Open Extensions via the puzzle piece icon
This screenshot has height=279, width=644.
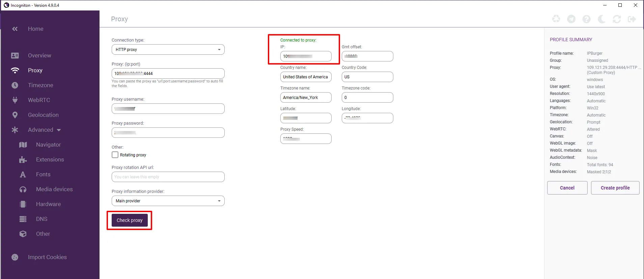coord(23,159)
